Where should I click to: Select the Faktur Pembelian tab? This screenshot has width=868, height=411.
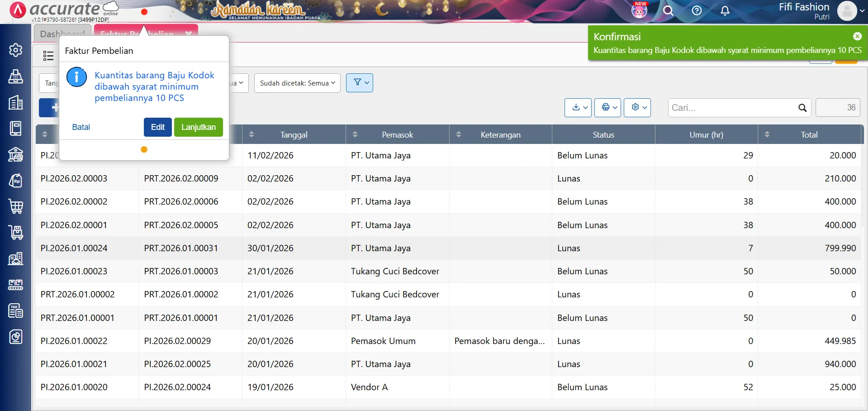136,33
